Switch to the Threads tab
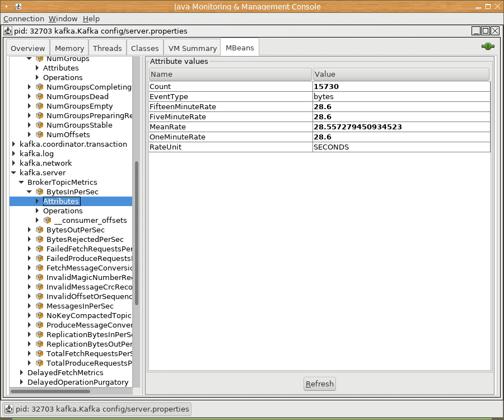This screenshot has width=504, height=420. (x=108, y=48)
